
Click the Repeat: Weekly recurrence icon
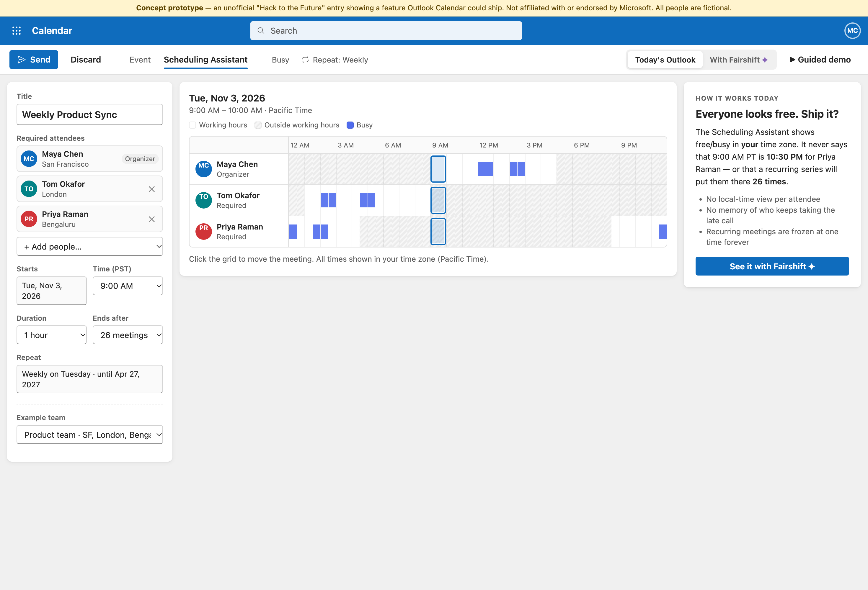[305, 60]
